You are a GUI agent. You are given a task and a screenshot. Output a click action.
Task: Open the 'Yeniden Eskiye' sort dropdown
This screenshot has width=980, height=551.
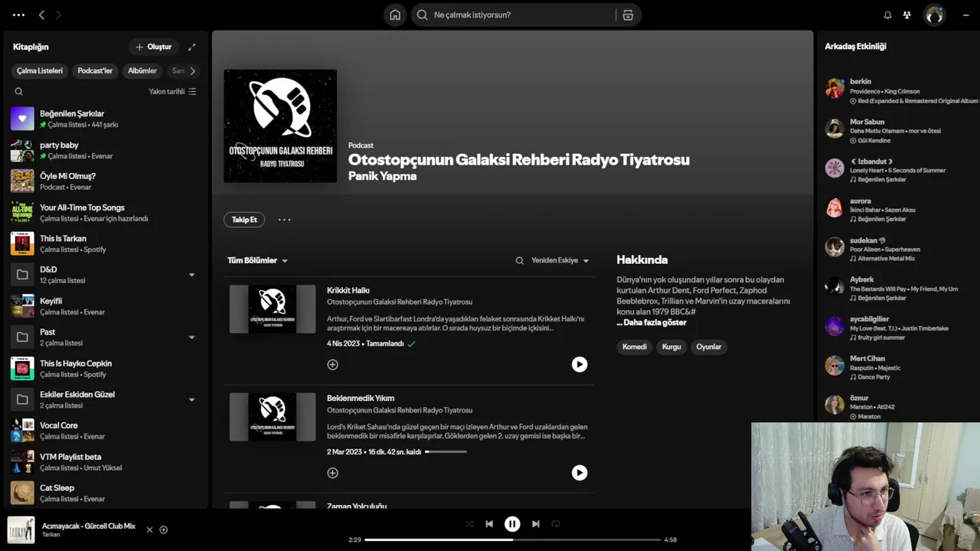560,260
